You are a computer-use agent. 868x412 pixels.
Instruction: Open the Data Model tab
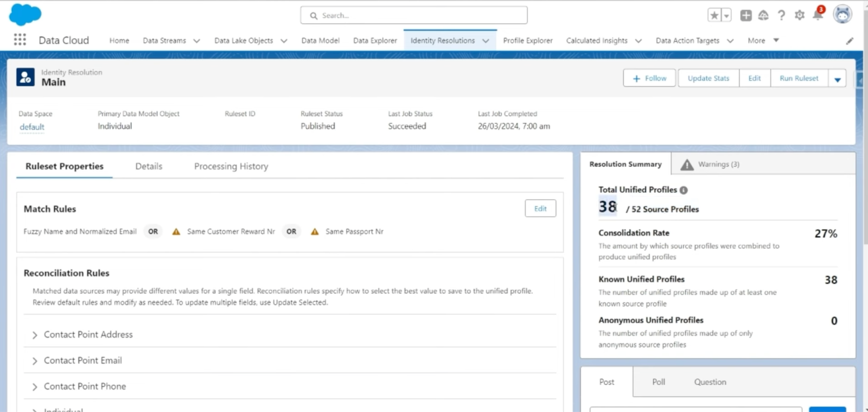coord(320,41)
